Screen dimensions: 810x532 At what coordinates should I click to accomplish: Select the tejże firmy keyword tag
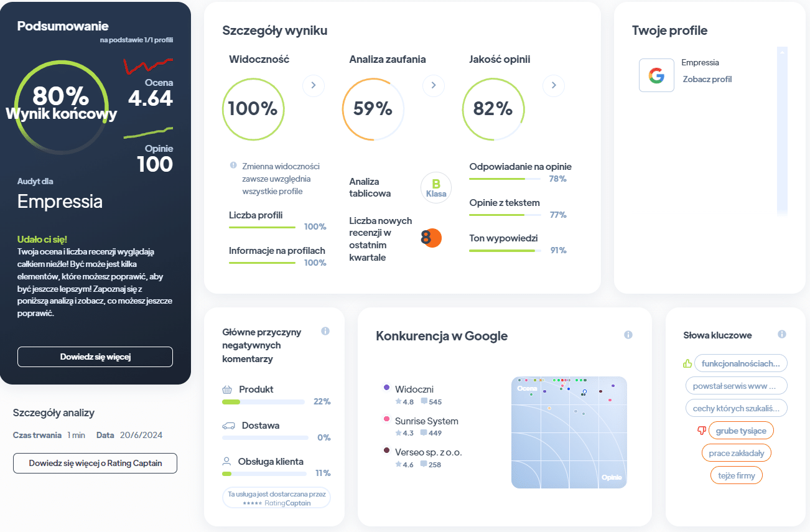(x=737, y=475)
